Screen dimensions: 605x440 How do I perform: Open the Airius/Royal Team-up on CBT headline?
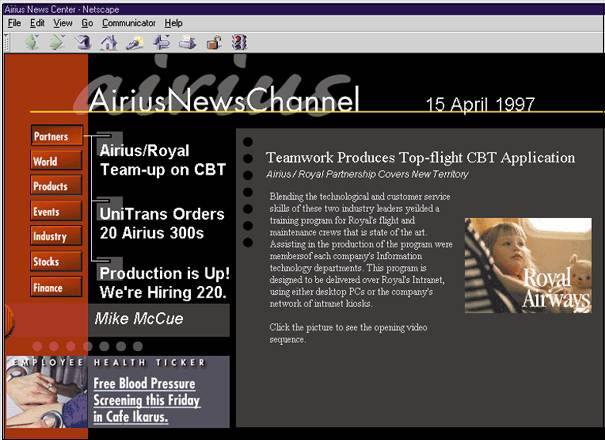pos(162,160)
